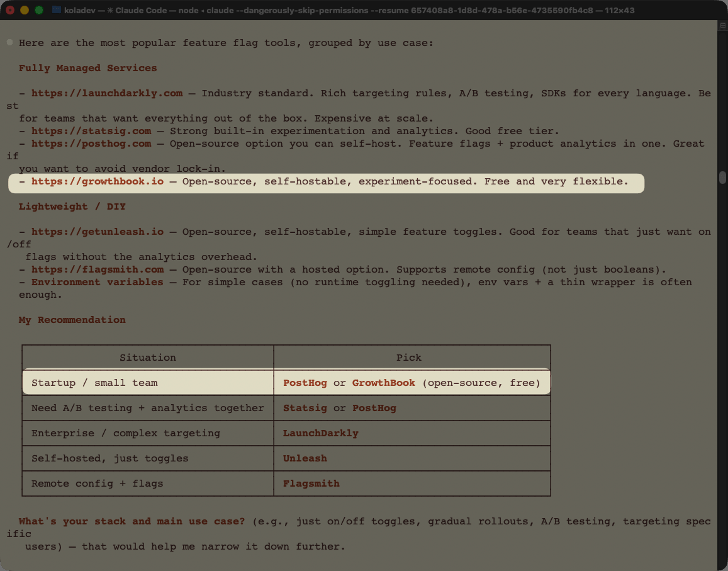The height and width of the screenshot is (571, 728).
Task: Click 'LaunchDarkly' in the recommendation table
Action: tap(320, 433)
